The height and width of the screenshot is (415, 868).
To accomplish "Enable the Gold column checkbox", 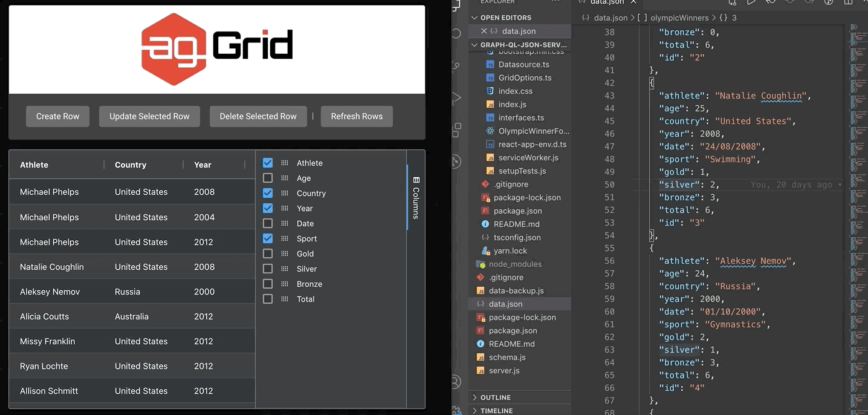I will pos(268,253).
